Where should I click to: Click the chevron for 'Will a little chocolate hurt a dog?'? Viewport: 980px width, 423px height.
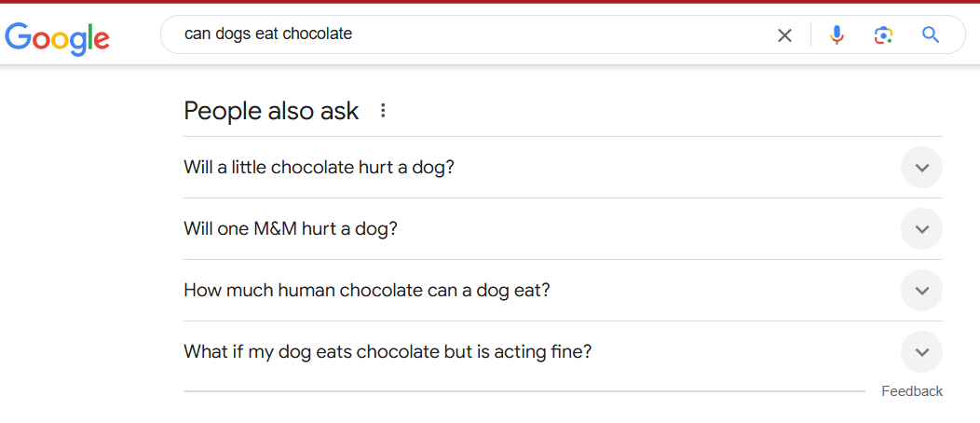921,168
